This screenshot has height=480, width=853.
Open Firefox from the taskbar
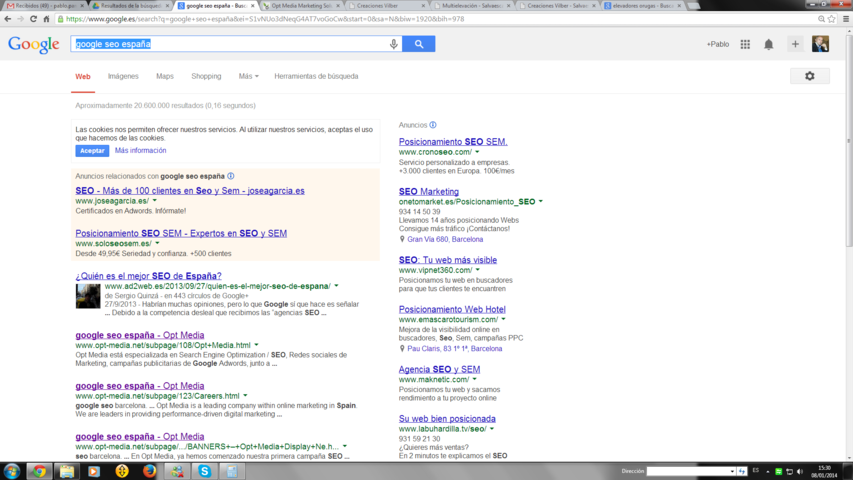[149, 471]
